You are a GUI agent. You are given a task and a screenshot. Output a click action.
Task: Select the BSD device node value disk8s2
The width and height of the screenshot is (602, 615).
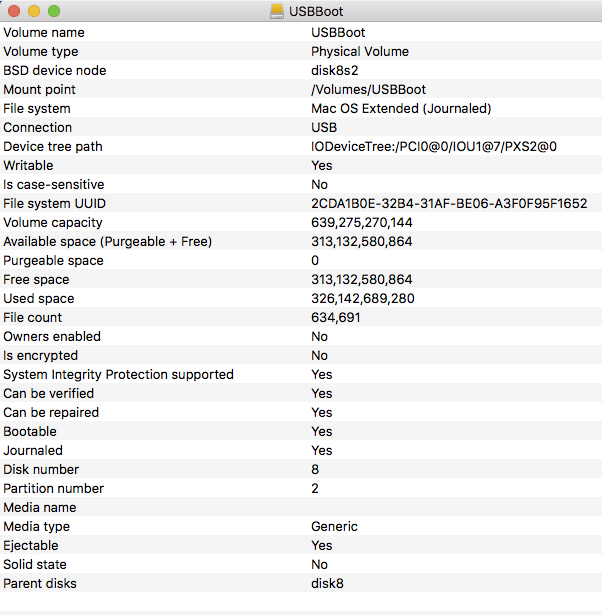(x=335, y=70)
